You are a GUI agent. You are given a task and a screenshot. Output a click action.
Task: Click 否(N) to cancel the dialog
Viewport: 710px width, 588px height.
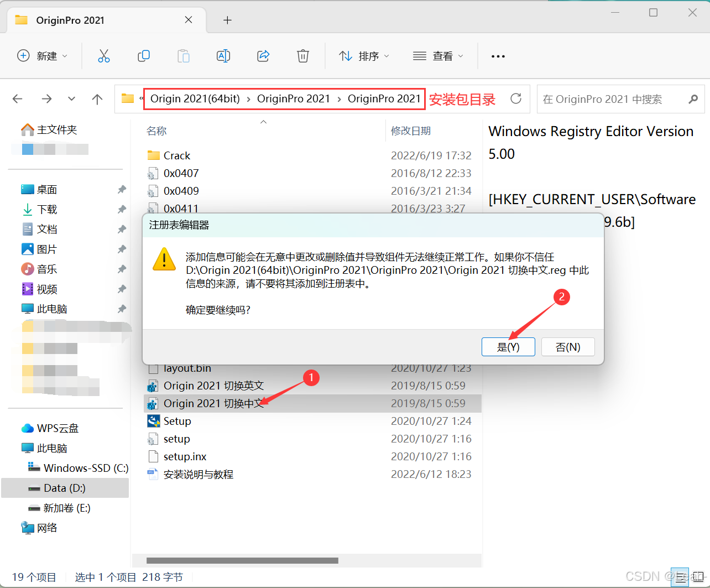(567, 346)
